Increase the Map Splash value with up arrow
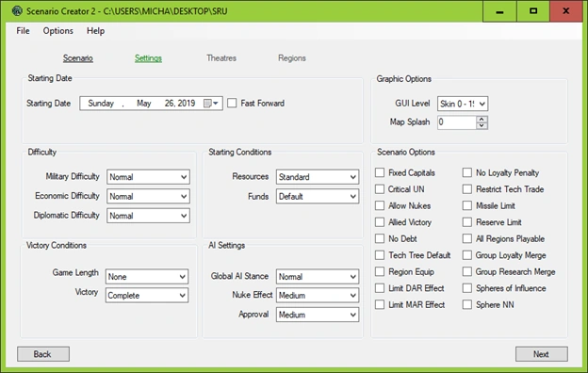Viewport: 588px width, 373px height. [482, 120]
